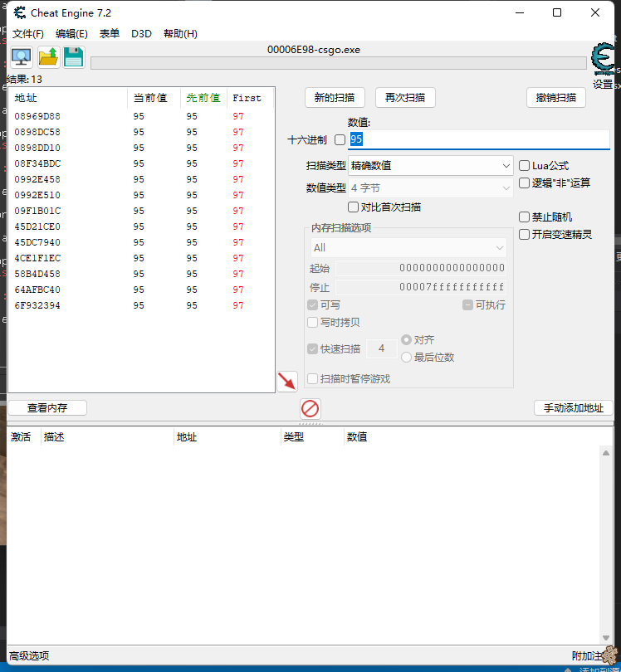This screenshot has width=621, height=672.
Task: Toggle the 可执行 checkbox
Action: 467,305
